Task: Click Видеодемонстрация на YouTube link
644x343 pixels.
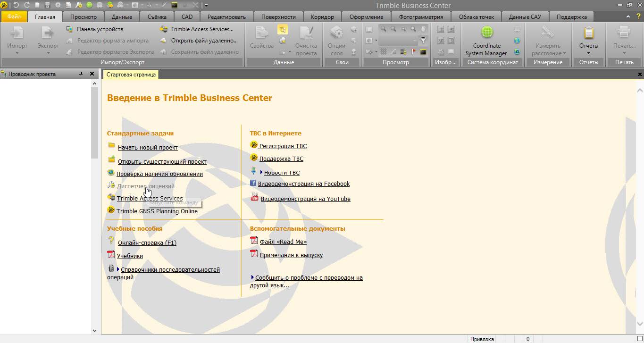Action: coord(306,199)
